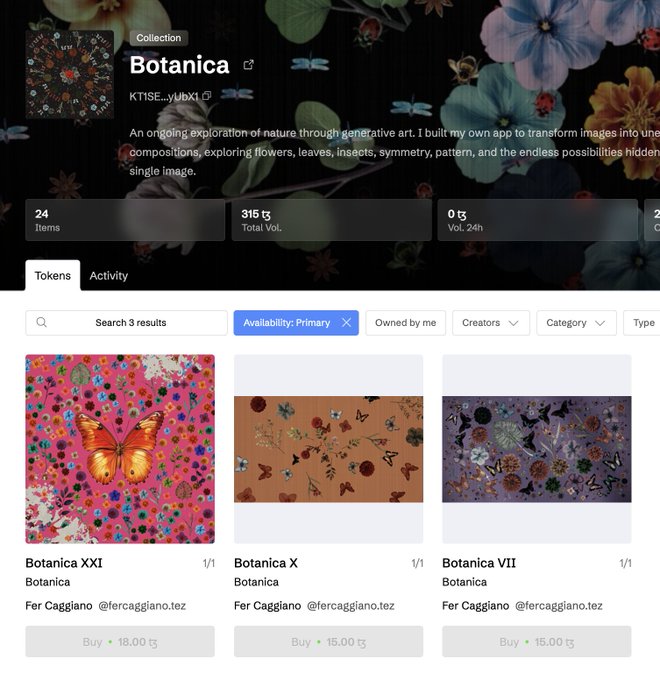Image resolution: width=660 pixels, height=680 pixels.
Task: Buy Botanica X for 15.00 tez
Action: [x=328, y=641]
